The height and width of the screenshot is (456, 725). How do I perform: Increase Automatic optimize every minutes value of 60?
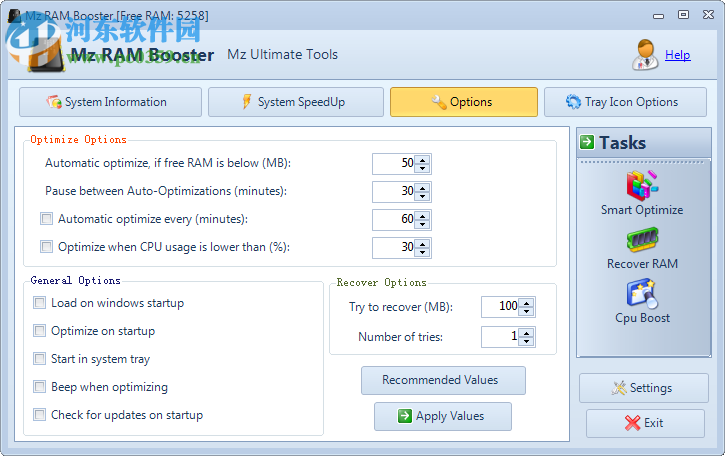click(x=422, y=216)
